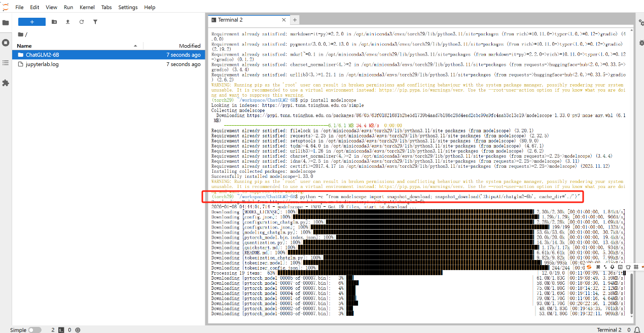Open the Settings menu
The width and height of the screenshot is (644, 333).
pos(128,8)
